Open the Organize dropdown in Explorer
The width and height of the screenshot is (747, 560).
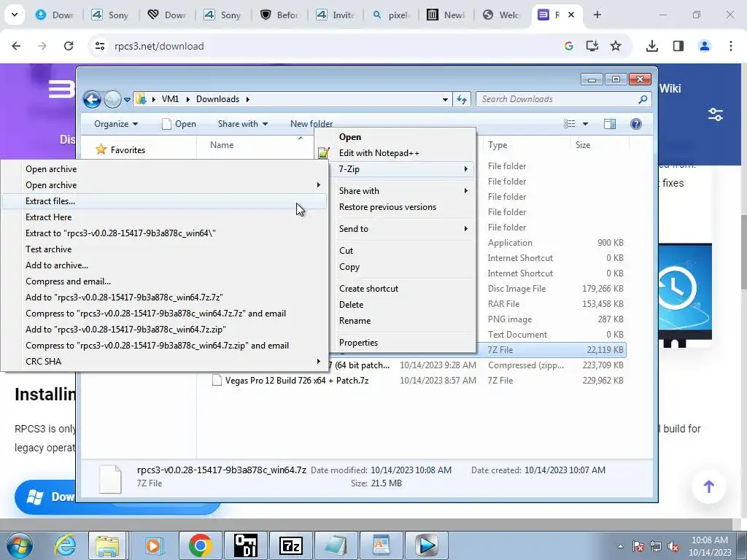pos(116,124)
